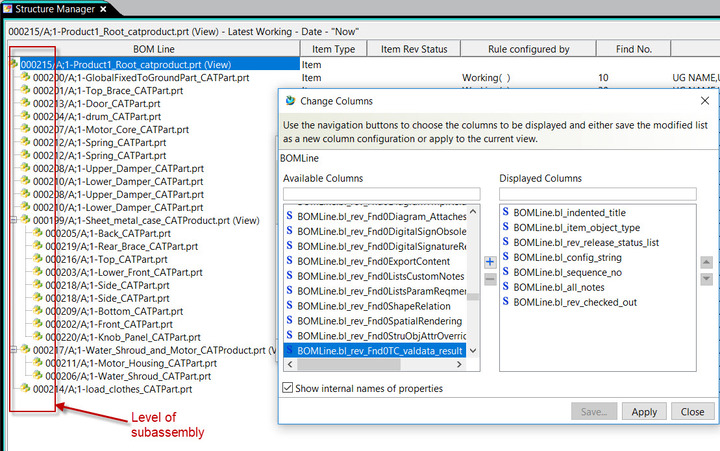This screenshot has width=720, height=451.
Task: Click the available list scroll-up arrow
Action: point(473,212)
